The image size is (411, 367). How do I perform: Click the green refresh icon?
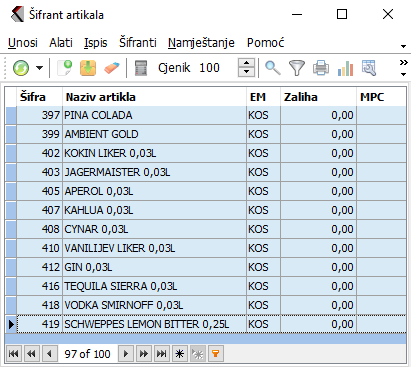(x=21, y=68)
